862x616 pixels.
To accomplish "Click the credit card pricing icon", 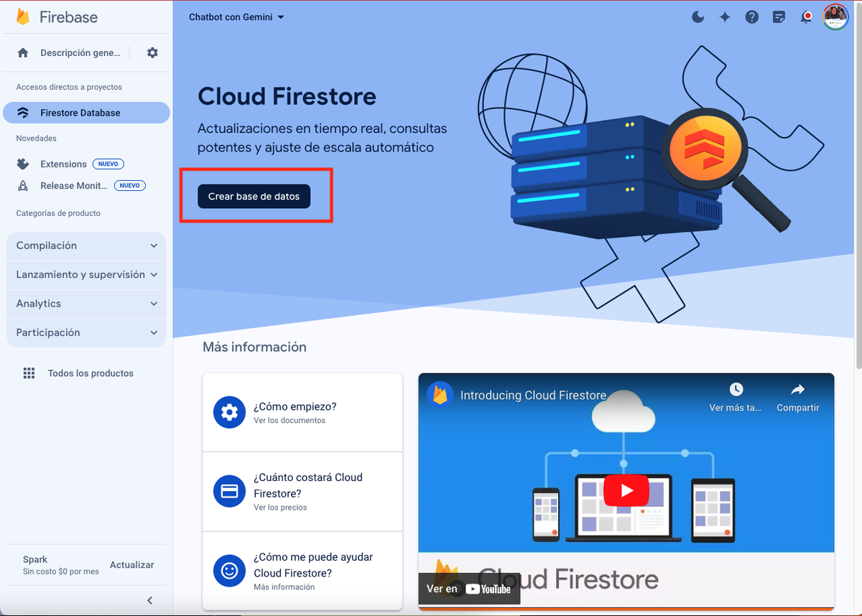I will [x=229, y=492].
